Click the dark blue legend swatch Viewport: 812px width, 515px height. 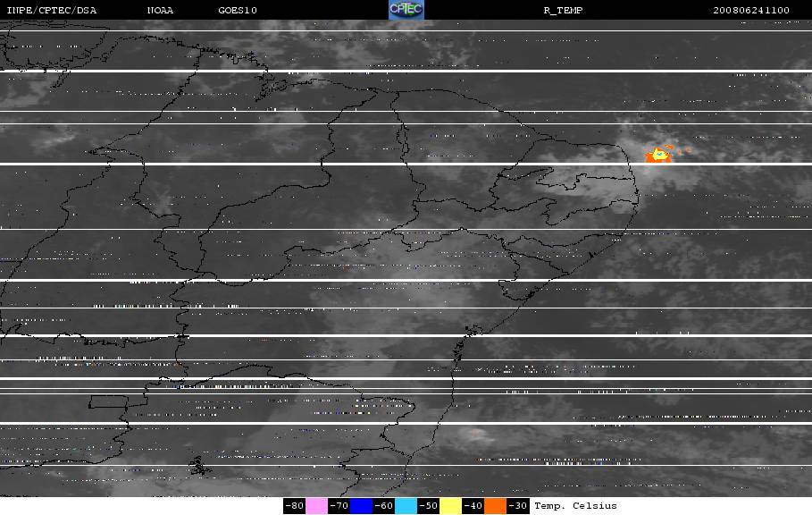[x=361, y=506]
